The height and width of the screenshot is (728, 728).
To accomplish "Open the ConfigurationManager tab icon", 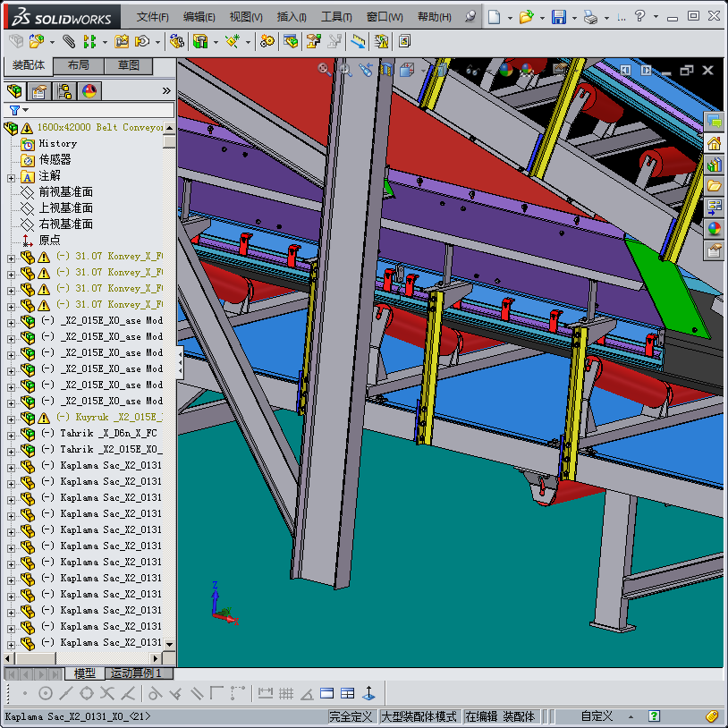I will coord(64,91).
